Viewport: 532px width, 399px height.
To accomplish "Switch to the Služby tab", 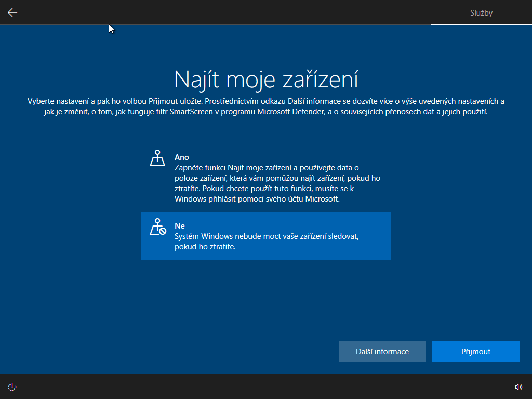I will coord(481,12).
